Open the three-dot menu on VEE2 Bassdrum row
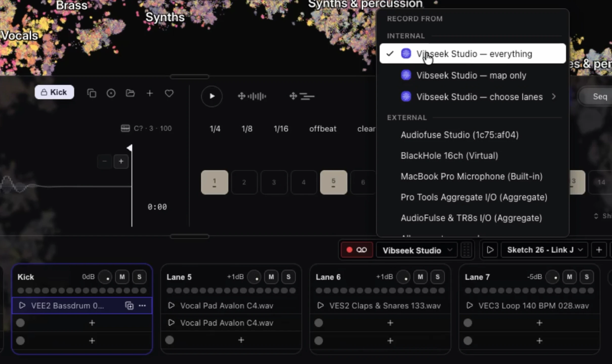This screenshot has width=612, height=364. pos(142,306)
